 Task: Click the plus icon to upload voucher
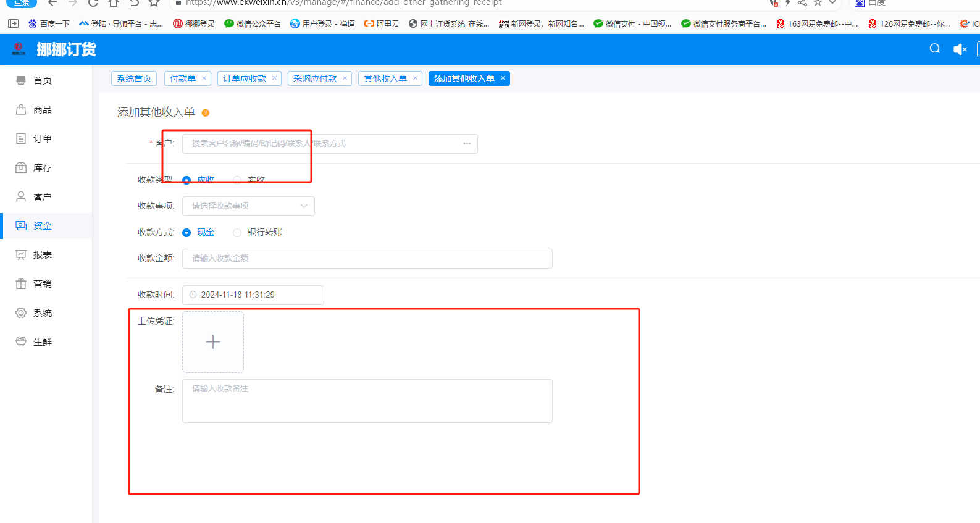point(213,342)
